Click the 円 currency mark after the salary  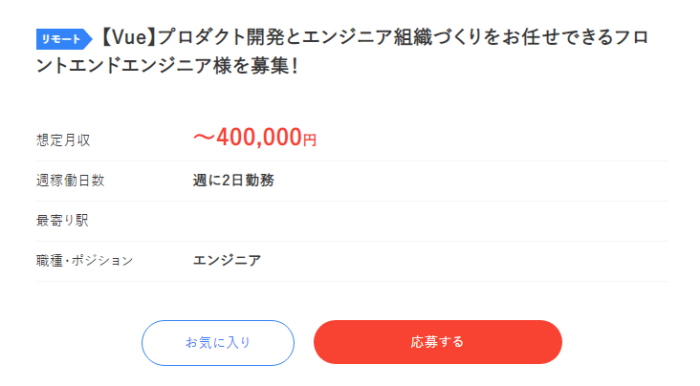pos(310,140)
